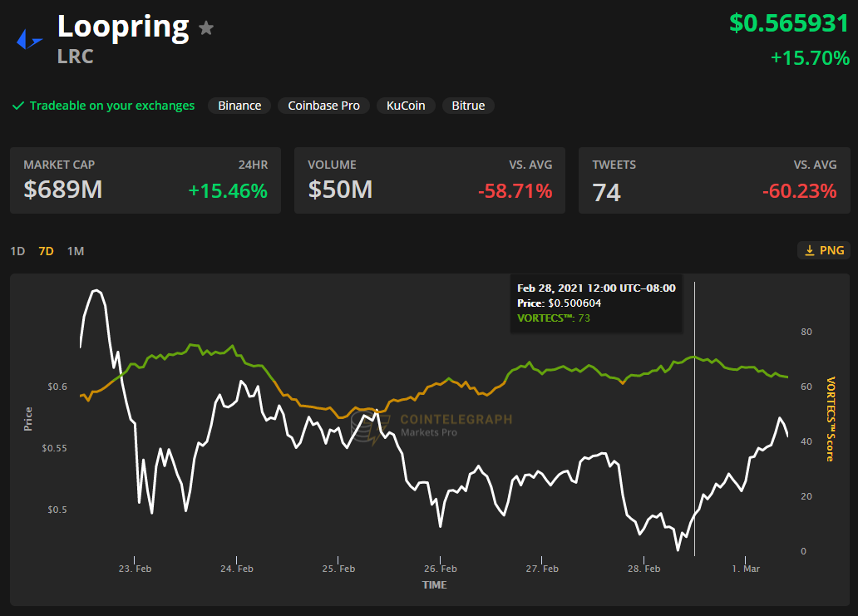Click the green checkmark tradeable icon
The width and height of the screenshot is (858, 616).
coord(18,106)
